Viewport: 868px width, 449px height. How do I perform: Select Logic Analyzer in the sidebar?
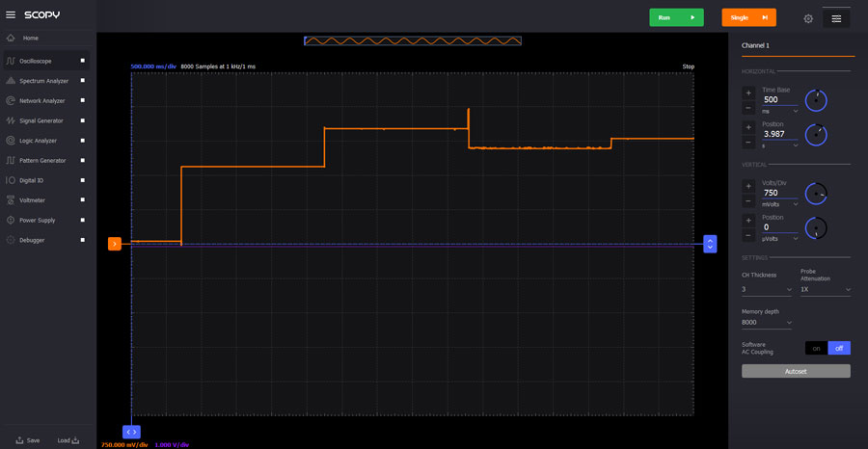pyautogui.click(x=39, y=141)
